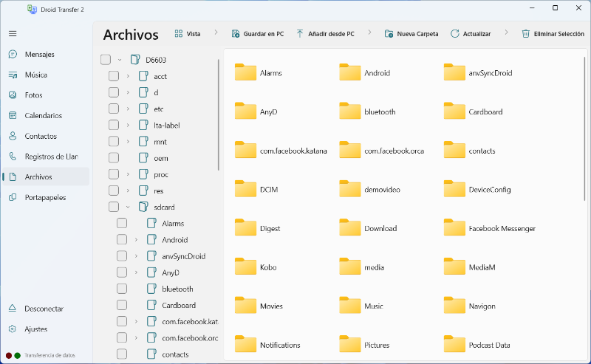Open the Movies folder
The height and width of the screenshot is (364, 591).
(x=259, y=306)
